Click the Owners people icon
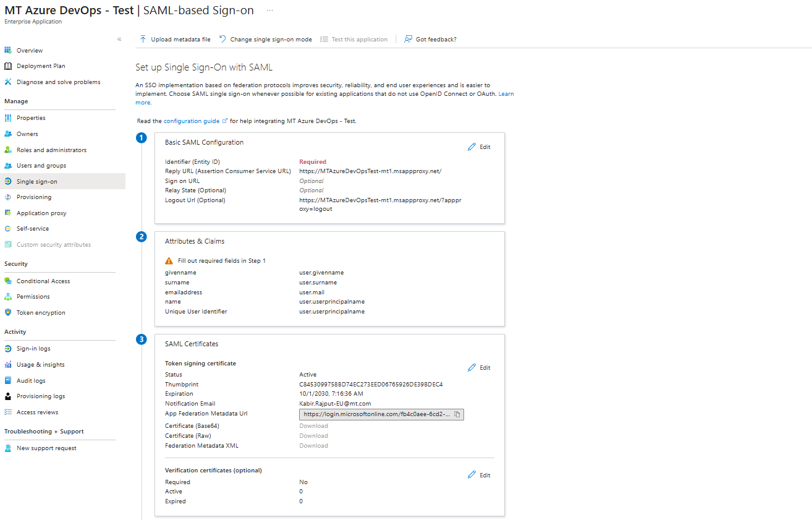Viewport: 812px width, 520px height. click(8, 134)
